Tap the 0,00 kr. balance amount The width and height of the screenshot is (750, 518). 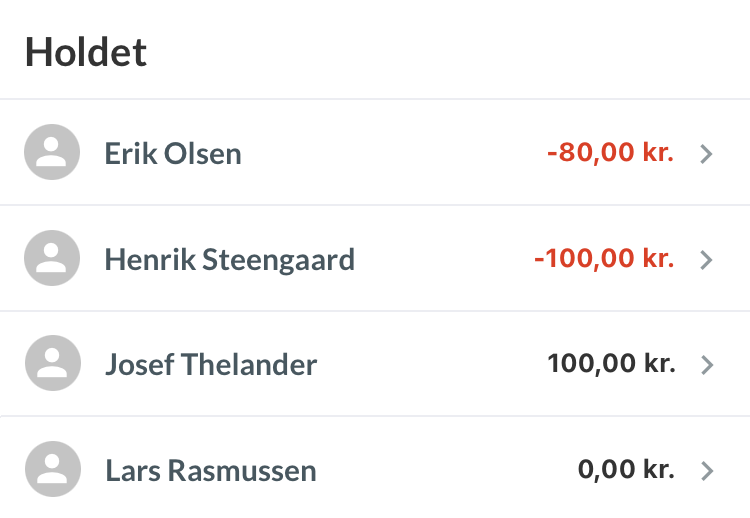[626, 469]
